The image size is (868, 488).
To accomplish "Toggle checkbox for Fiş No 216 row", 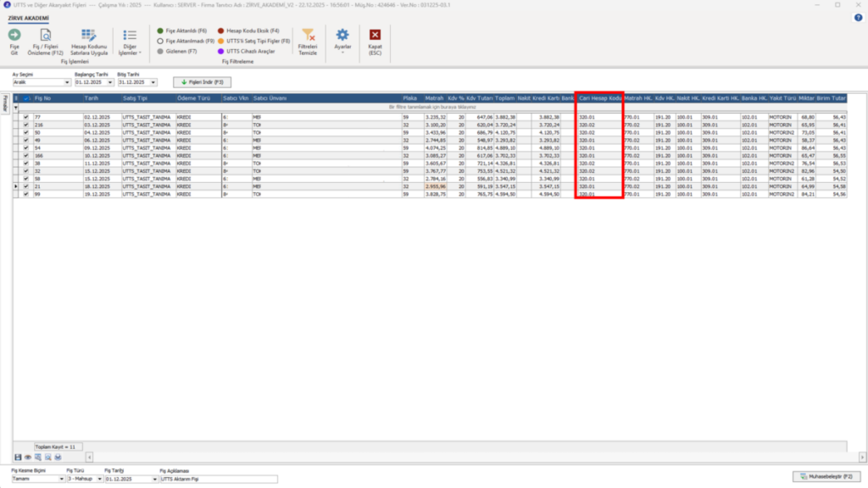I will 26,125.
